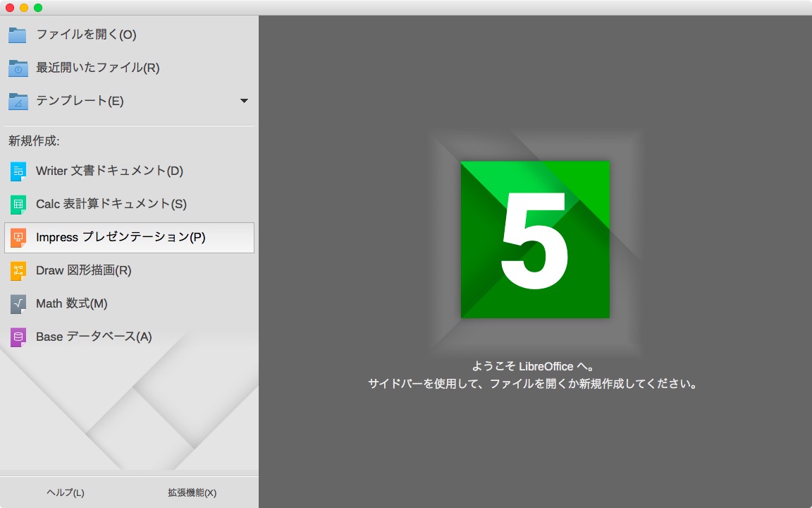Minimize window with yellow button
The image size is (812, 508).
24,8
